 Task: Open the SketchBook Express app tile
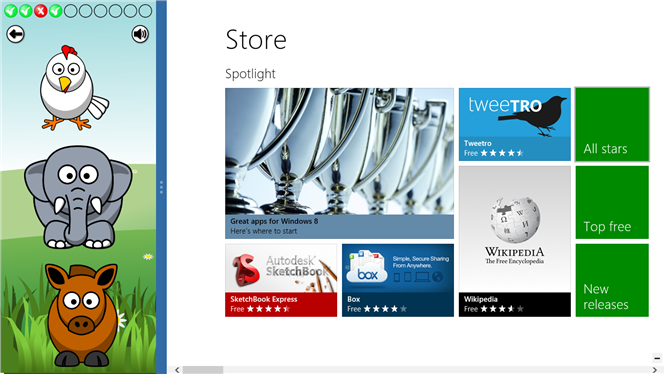click(281, 280)
